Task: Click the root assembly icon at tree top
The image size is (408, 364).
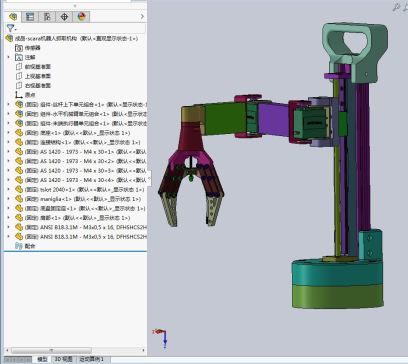Action: (x=9, y=39)
